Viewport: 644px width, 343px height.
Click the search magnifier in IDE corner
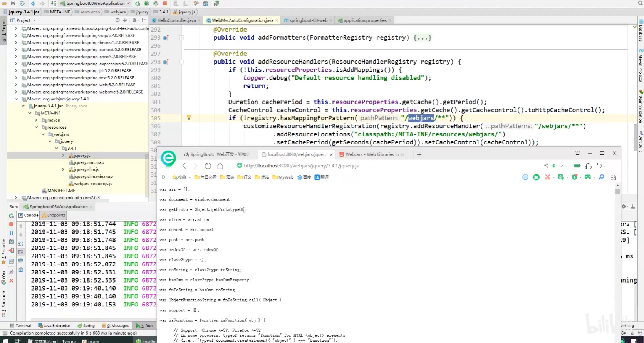point(640,3)
